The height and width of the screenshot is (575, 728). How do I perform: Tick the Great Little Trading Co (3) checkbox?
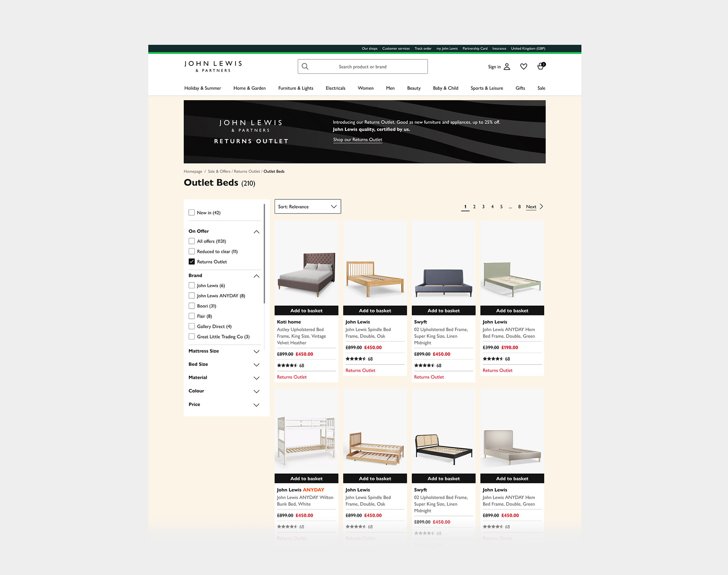coord(192,337)
